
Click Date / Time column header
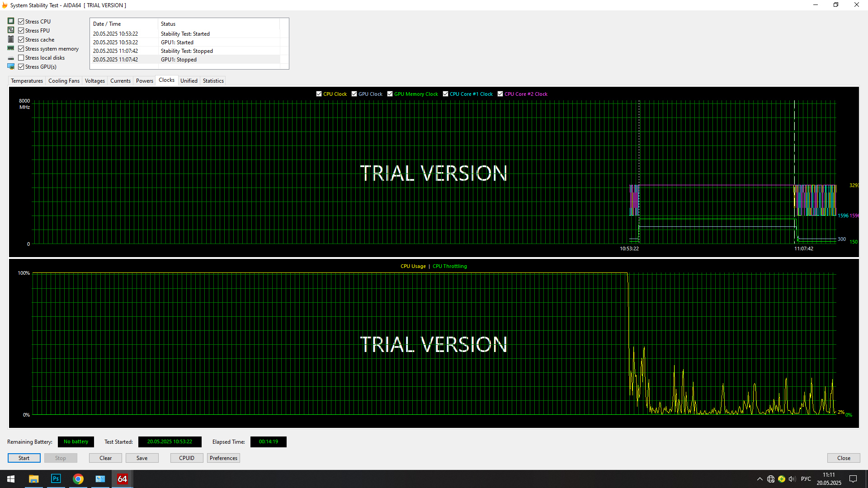coord(124,24)
